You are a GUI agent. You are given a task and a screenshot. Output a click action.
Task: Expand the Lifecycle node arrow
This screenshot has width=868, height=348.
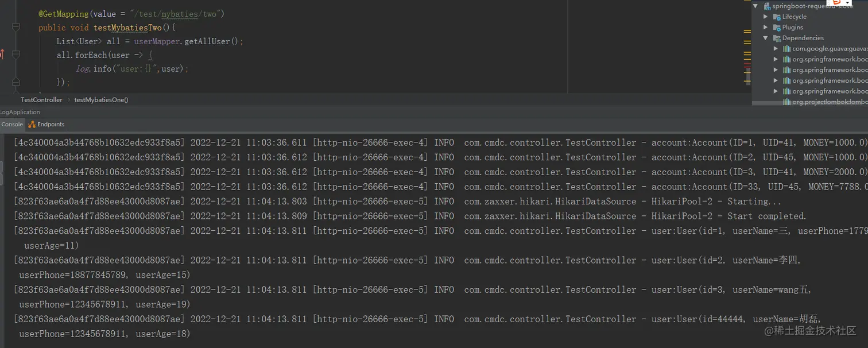(x=766, y=17)
